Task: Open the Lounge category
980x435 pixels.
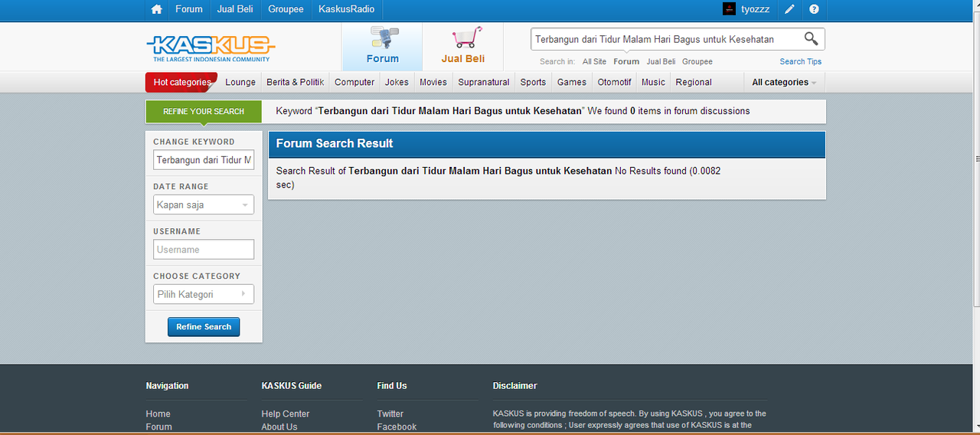Action: [x=240, y=82]
